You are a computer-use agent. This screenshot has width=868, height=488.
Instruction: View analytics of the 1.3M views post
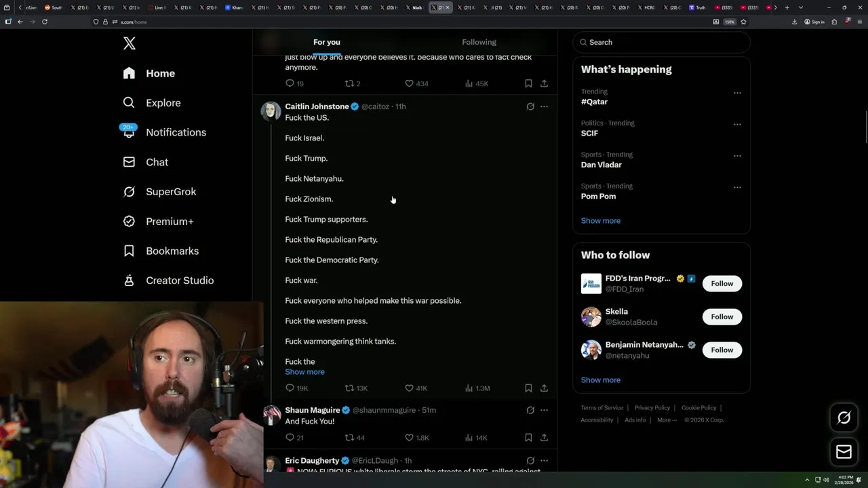click(477, 388)
